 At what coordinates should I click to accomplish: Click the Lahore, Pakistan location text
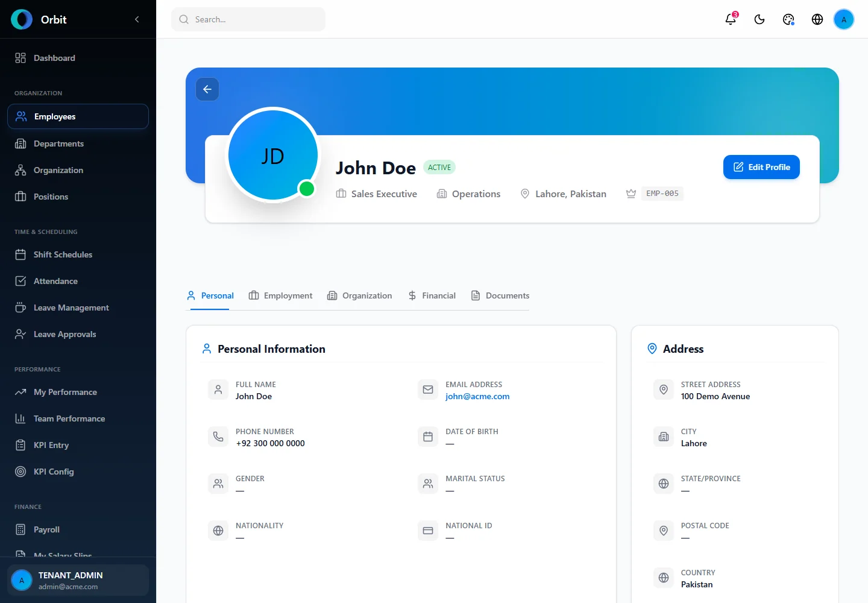coord(571,194)
